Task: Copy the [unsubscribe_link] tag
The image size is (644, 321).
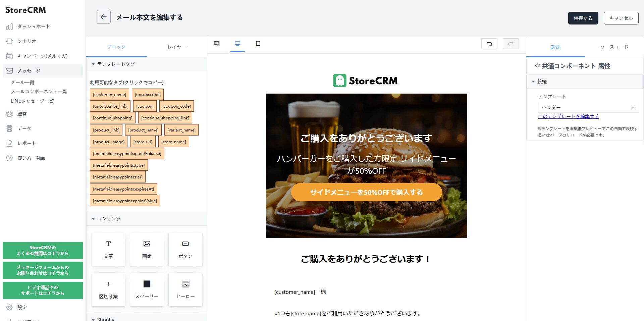Action: click(110, 106)
